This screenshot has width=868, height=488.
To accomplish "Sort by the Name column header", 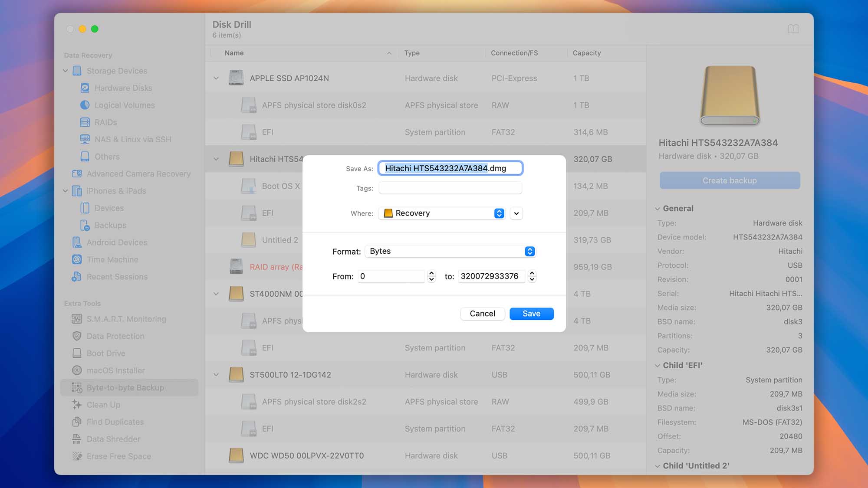I will (x=234, y=53).
